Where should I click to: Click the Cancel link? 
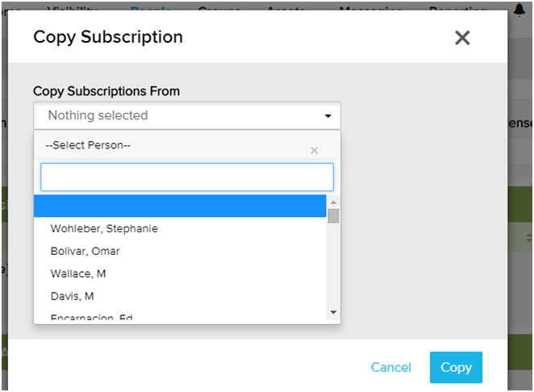click(x=390, y=367)
